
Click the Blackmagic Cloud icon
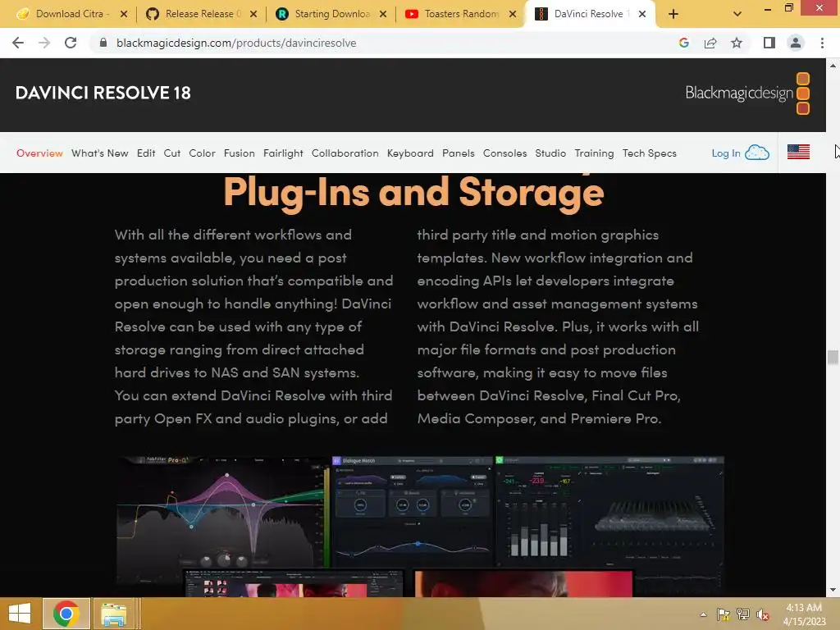757,153
